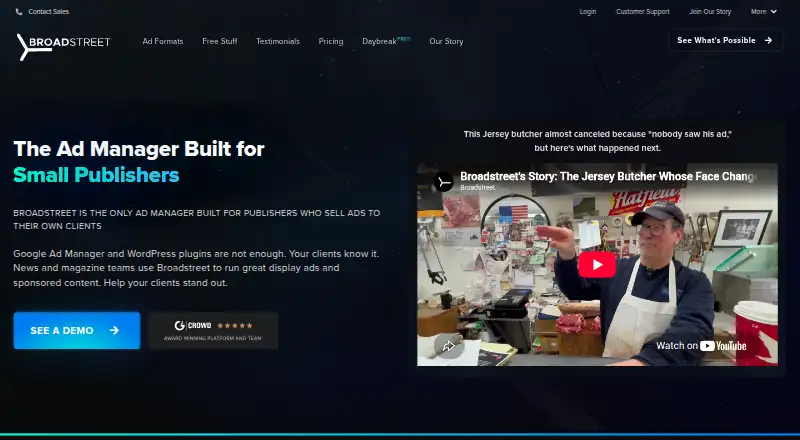Click Watch on YouTube
Screen dimensions: 800x440
(701, 346)
